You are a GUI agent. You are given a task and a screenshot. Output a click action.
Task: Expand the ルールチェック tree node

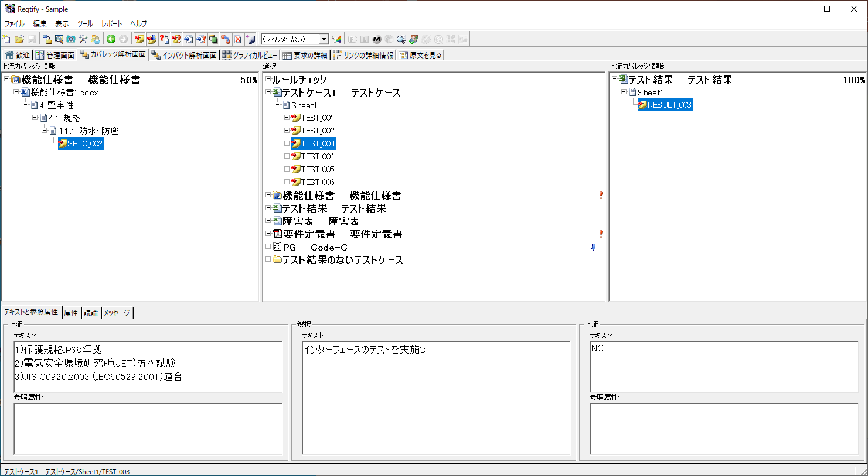coord(268,79)
